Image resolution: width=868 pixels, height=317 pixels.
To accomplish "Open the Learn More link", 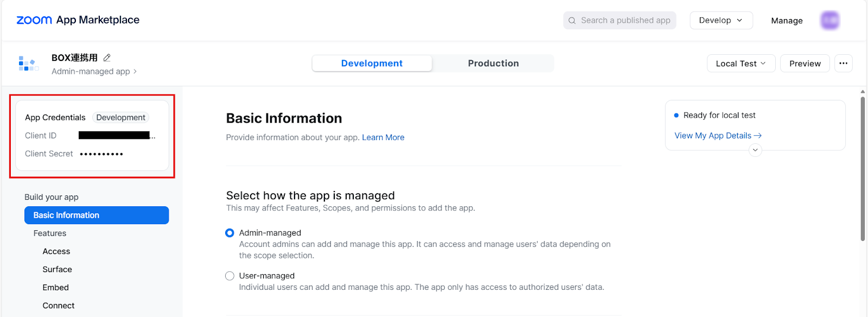I will (x=383, y=137).
